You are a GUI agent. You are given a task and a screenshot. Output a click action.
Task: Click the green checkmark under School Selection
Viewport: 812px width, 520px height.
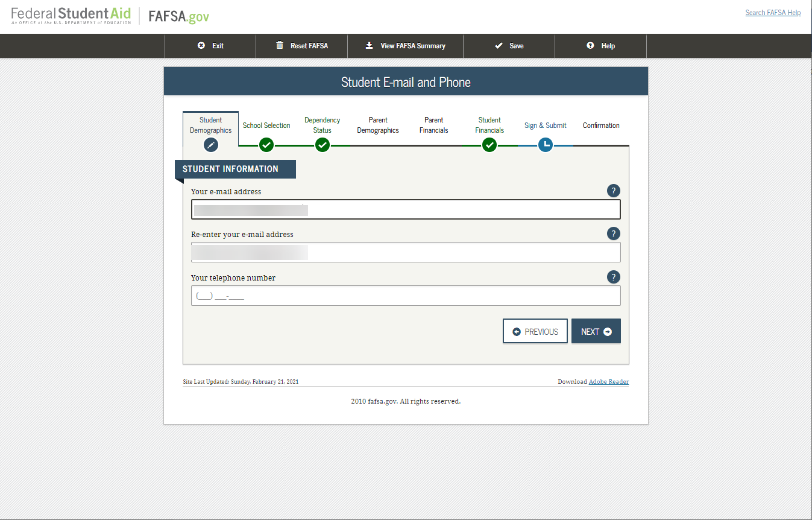tap(266, 145)
